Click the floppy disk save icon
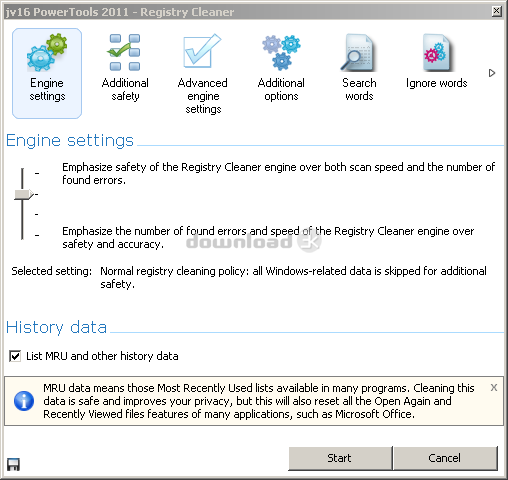Viewport: 508px width, 480px height. 13,464
